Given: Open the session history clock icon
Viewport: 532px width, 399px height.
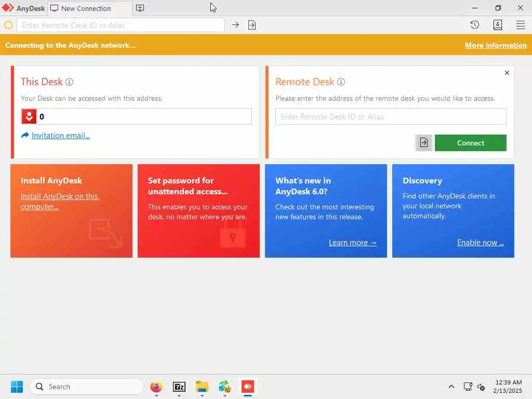Looking at the screenshot, I should [x=475, y=25].
